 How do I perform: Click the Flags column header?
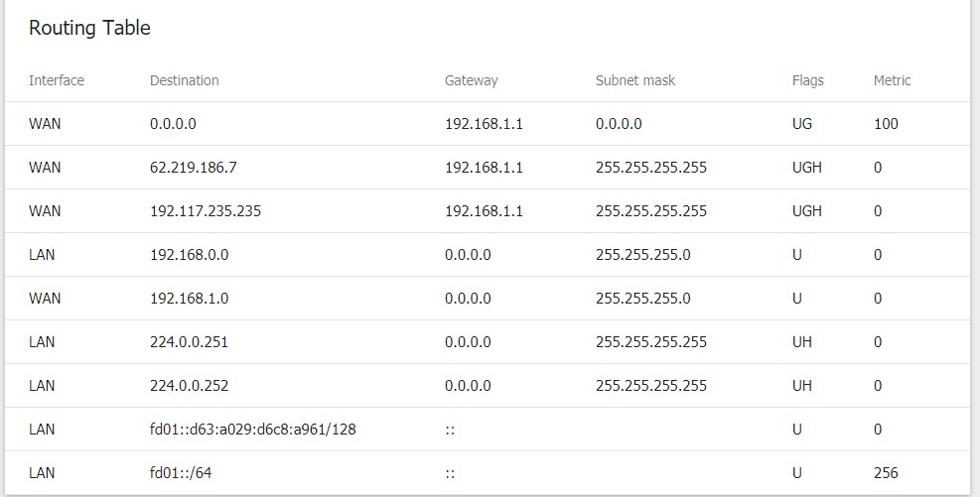807,80
